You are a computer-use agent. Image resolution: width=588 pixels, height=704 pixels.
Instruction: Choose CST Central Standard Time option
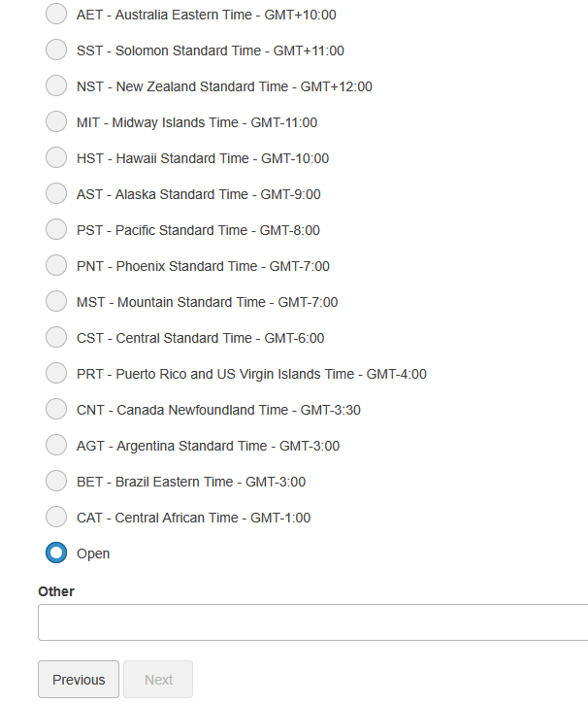[56, 338]
